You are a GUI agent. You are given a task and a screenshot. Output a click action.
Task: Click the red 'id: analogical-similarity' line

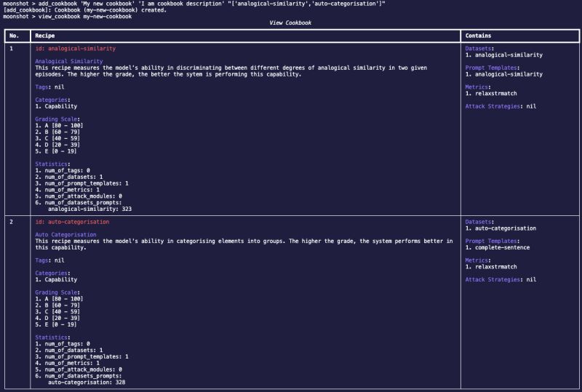(x=76, y=49)
